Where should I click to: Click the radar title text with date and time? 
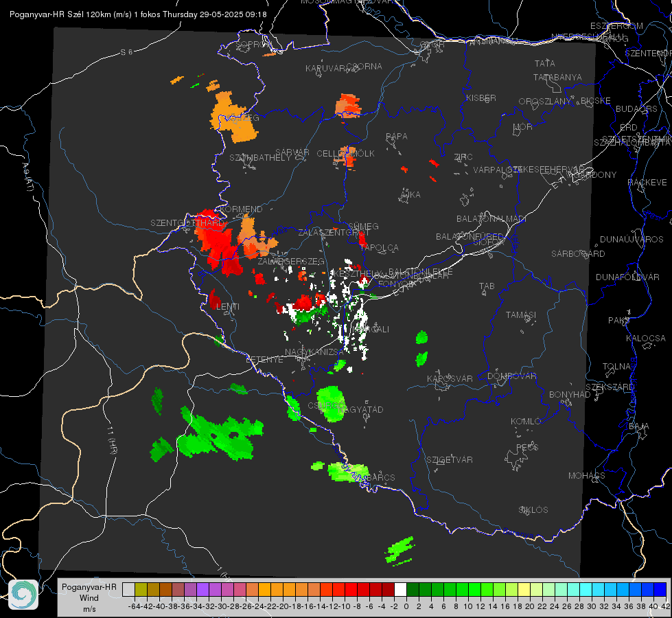pyautogui.click(x=138, y=14)
